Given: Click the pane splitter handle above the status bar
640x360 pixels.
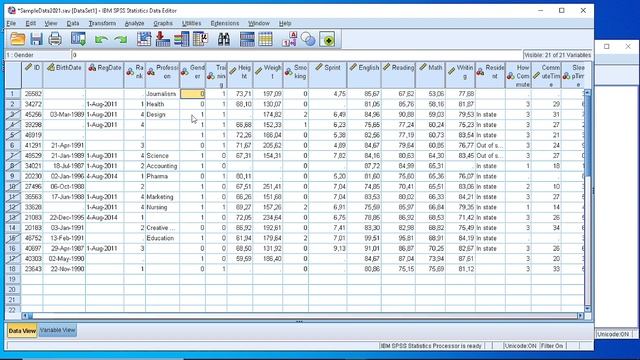Looking at the screenshot, I should [x=299, y=322].
